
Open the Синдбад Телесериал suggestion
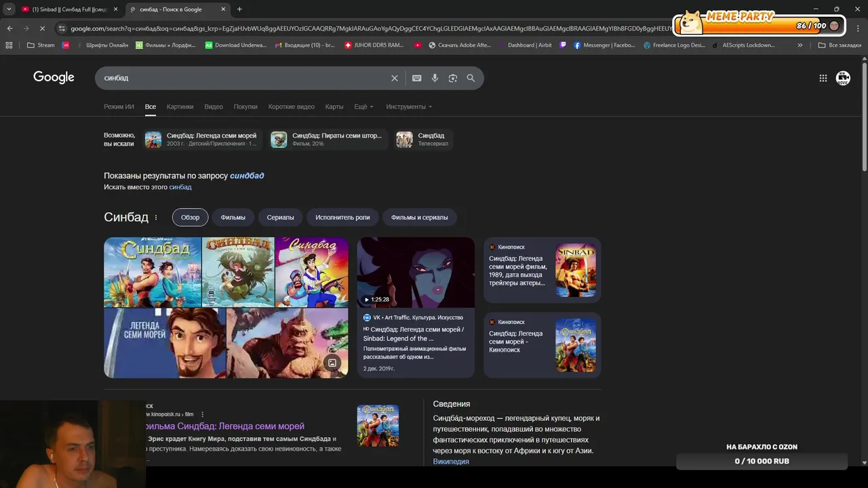tap(423, 140)
